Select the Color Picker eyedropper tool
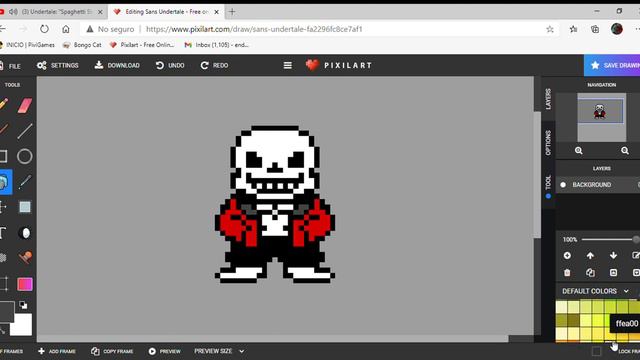Screen dimensions: 640x360 tap(25, 182)
